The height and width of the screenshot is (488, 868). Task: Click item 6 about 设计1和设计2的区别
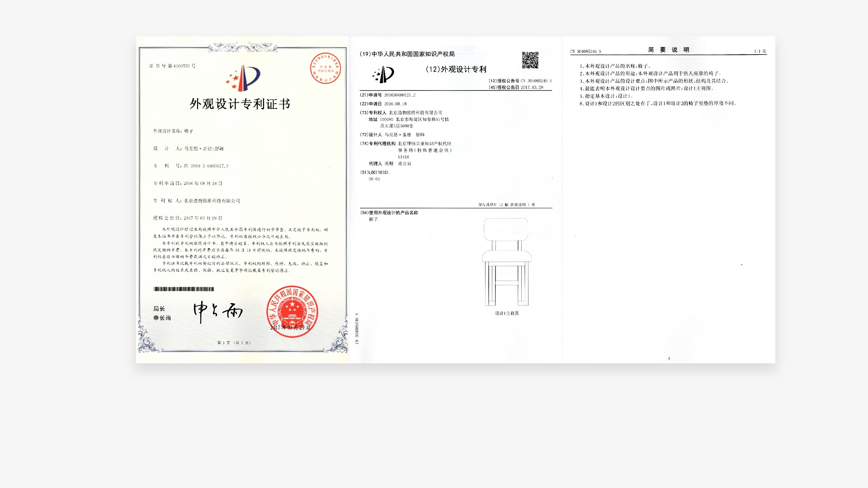click(x=659, y=103)
